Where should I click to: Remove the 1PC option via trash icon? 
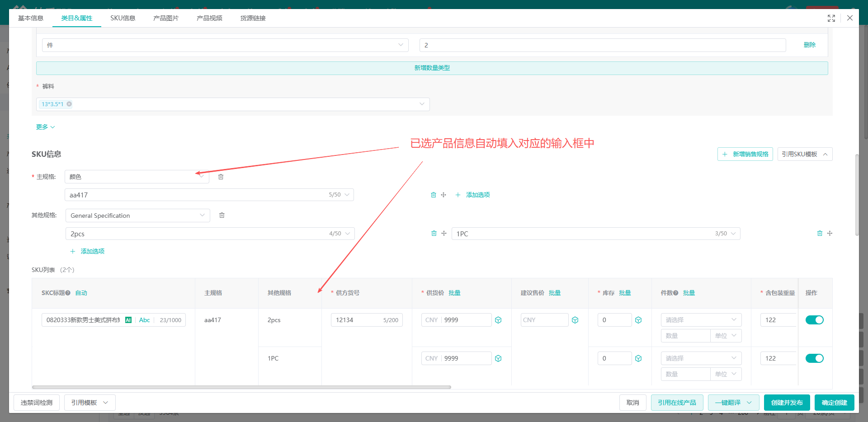(820, 233)
